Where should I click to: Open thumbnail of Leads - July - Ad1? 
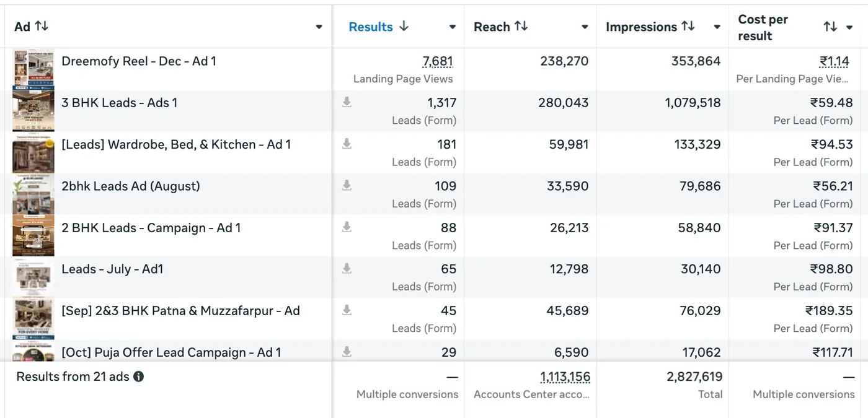[x=33, y=277]
